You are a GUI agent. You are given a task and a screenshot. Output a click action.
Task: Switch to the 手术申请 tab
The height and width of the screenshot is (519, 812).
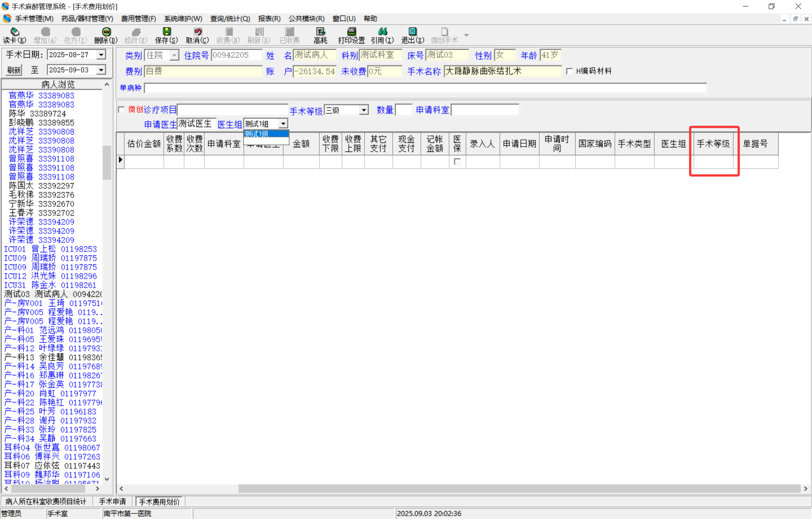tap(112, 501)
